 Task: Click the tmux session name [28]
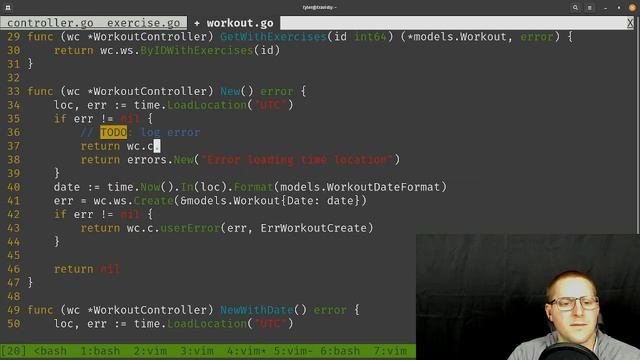coord(13,351)
